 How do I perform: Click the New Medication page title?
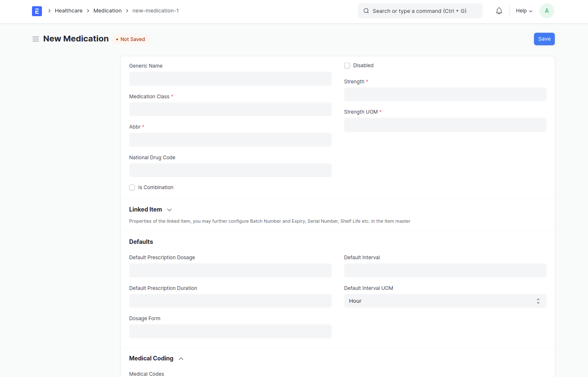pos(76,39)
